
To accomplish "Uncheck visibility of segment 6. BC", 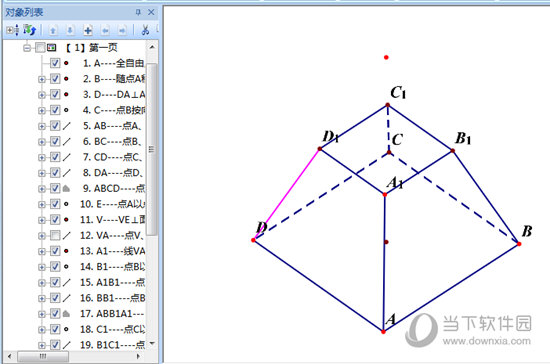I will tap(55, 141).
